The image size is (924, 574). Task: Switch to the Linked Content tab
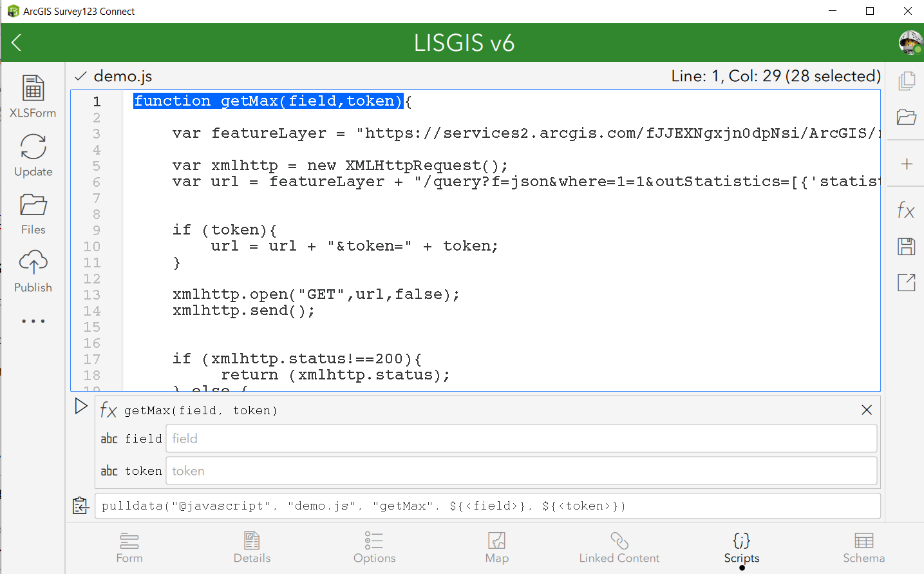[x=619, y=548]
